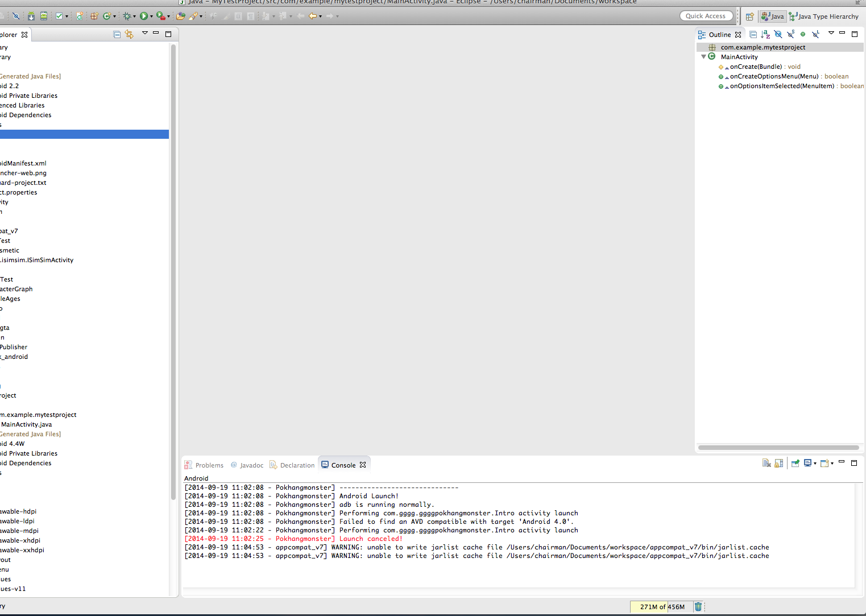
Task: Go back to previous edit location
Action: 313,16
